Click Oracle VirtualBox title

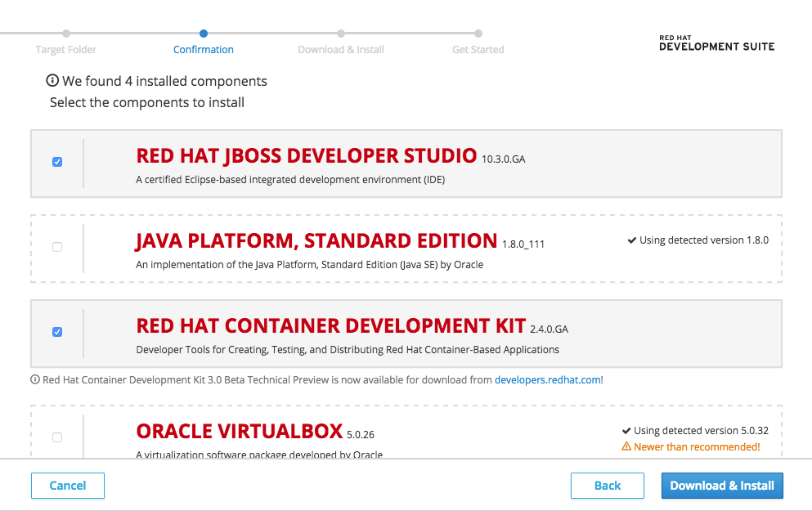pyautogui.click(x=240, y=431)
